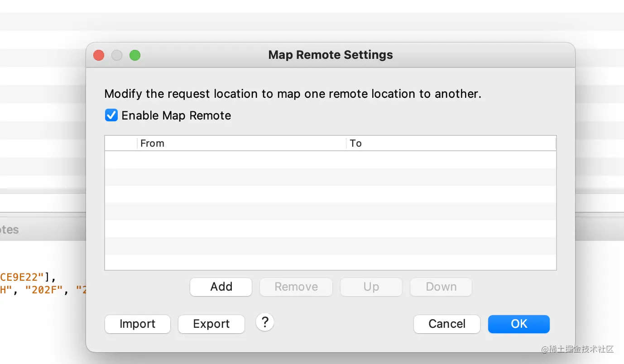The image size is (624, 364).
Task: Click the green zoom window button
Action: (135, 55)
